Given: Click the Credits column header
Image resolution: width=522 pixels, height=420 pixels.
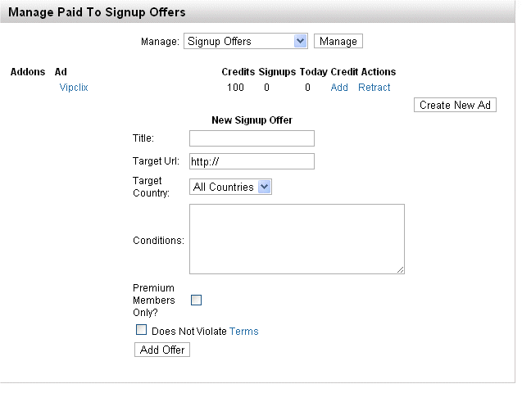Looking at the screenshot, I should 238,72.
